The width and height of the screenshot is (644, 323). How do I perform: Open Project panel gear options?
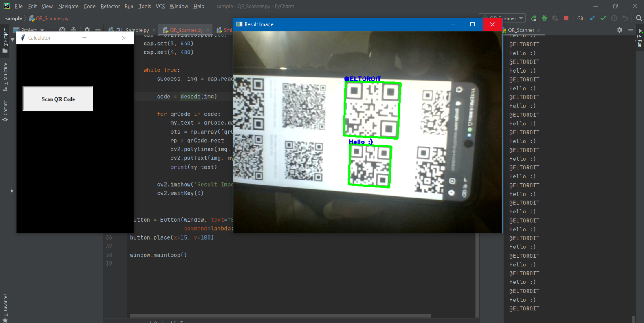(87, 30)
